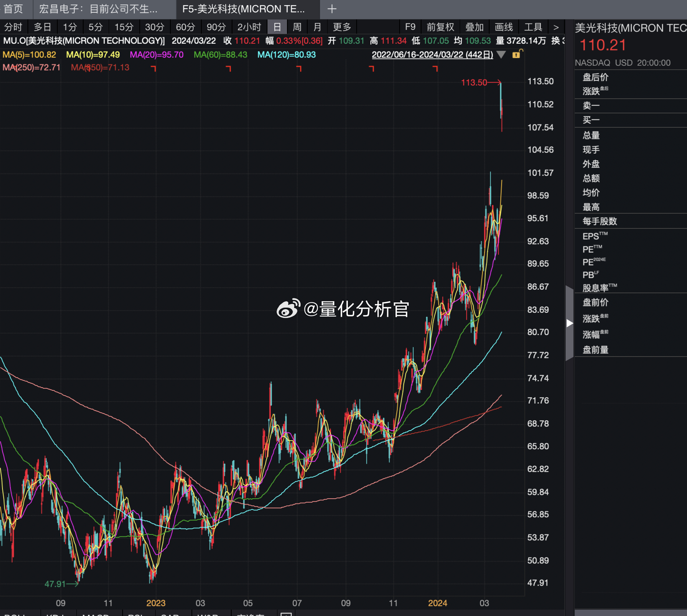The image size is (687, 616).
Task: Click the MU.O stock name in chart header
Action: point(84,41)
